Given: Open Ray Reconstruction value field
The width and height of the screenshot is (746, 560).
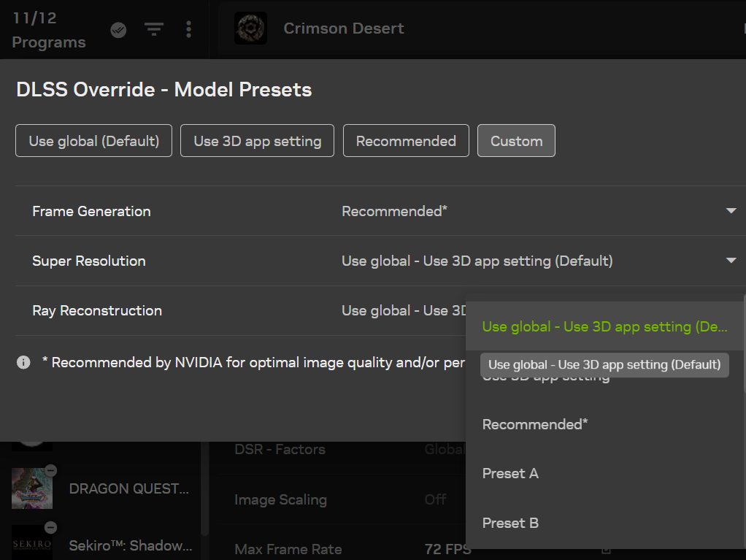Looking at the screenshot, I should pos(404,311).
